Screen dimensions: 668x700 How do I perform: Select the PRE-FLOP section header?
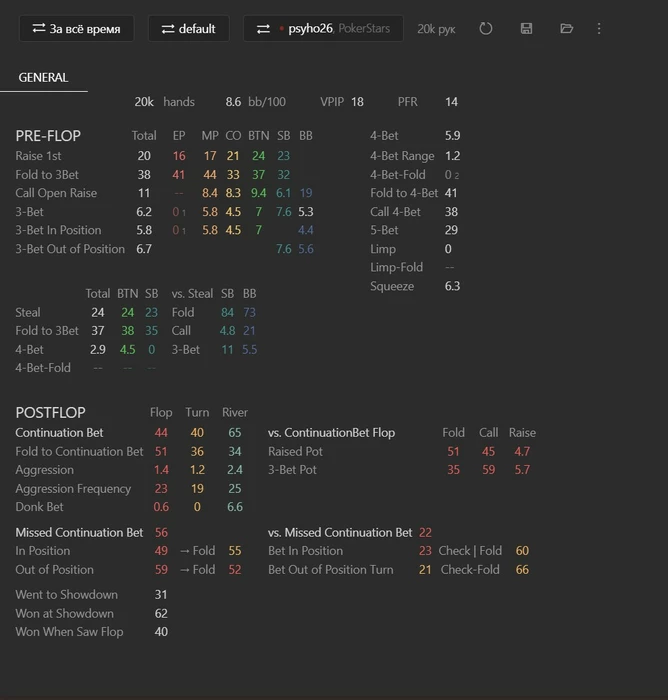point(48,136)
